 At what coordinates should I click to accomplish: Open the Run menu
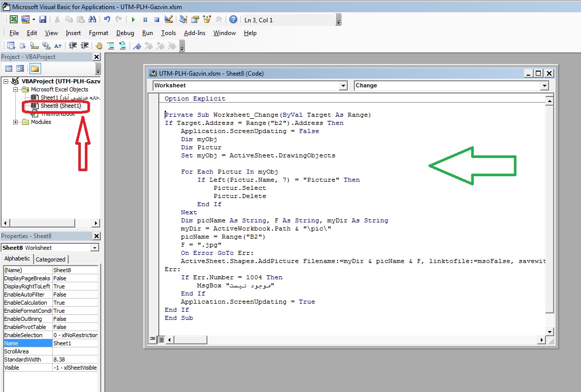coord(147,33)
